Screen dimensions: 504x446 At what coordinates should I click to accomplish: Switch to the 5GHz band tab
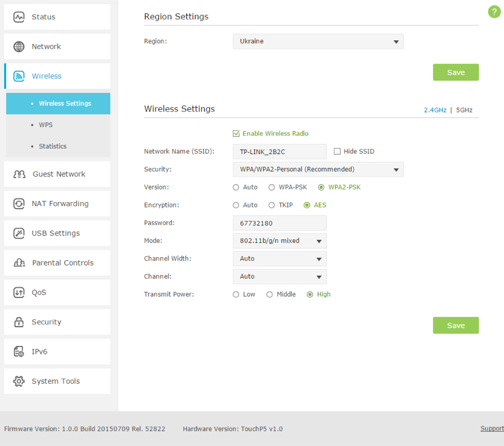tap(464, 110)
